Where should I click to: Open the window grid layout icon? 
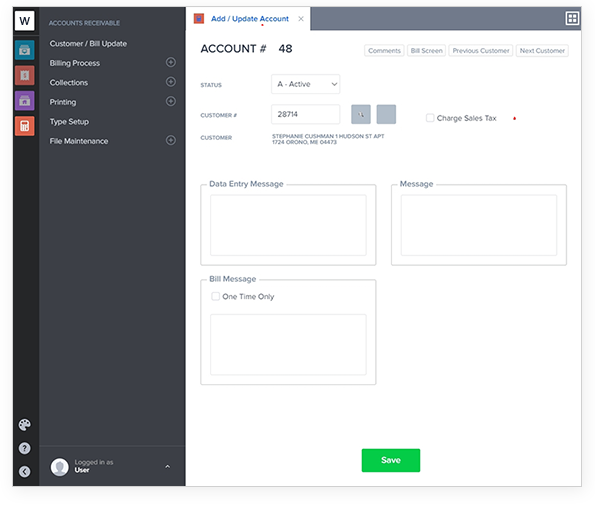(572, 18)
